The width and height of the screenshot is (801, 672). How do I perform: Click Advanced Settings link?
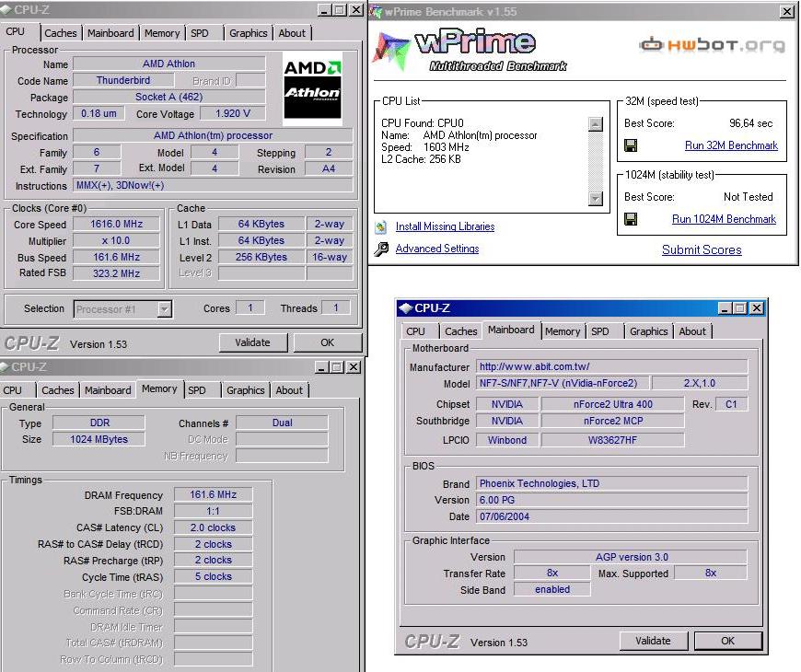pos(437,249)
